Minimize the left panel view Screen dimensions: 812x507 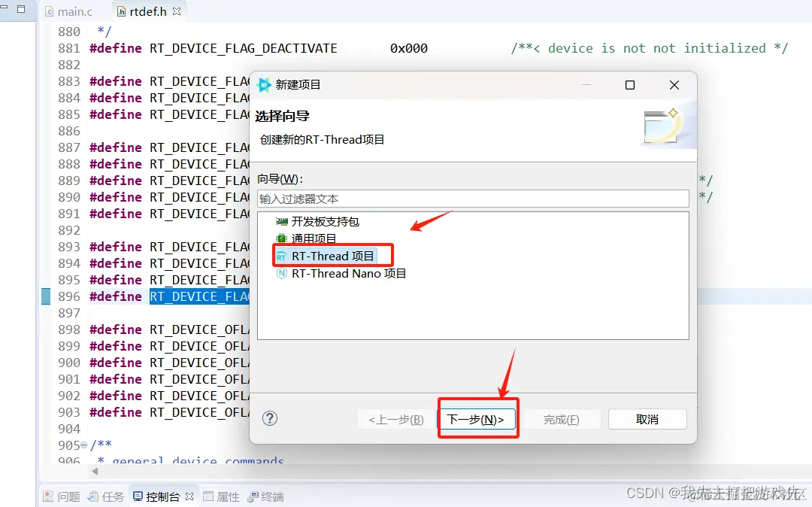click(4, 8)
